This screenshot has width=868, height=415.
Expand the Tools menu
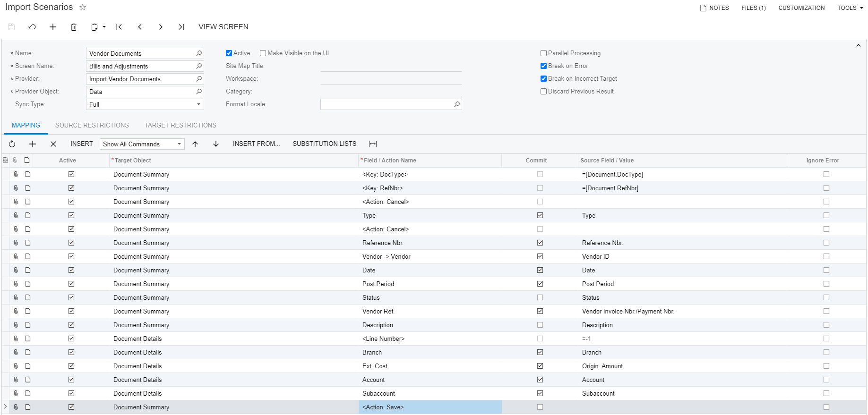pyautogui.click(x=850, y=8)
